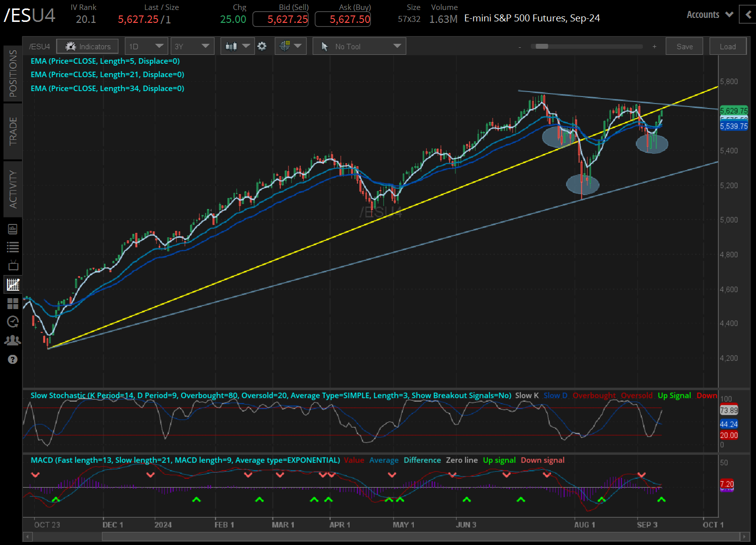Open the history clock icon in sidebar
The image size is (756, 545).
coord(13,322)
